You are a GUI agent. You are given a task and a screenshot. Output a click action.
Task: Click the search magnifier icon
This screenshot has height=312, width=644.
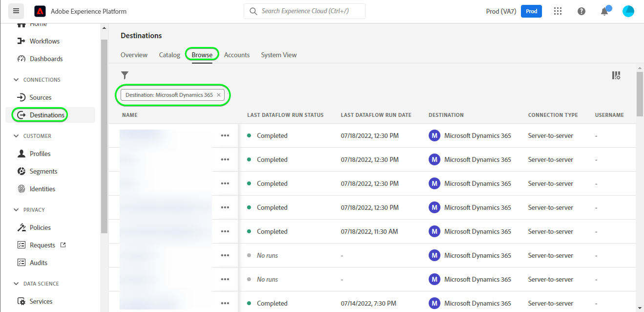[x=253, y=11]
